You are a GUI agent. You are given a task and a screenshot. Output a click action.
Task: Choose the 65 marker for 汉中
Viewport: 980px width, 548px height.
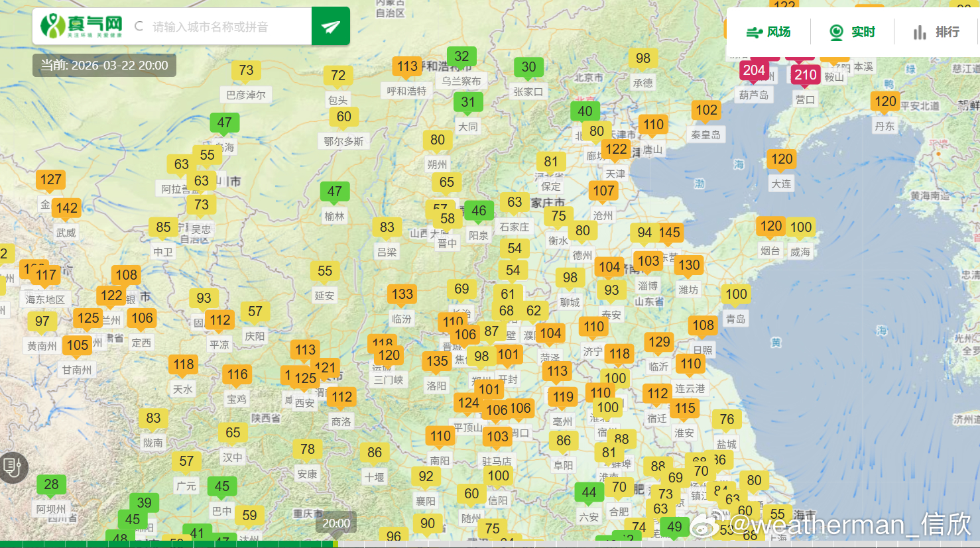tap(233, 433)
